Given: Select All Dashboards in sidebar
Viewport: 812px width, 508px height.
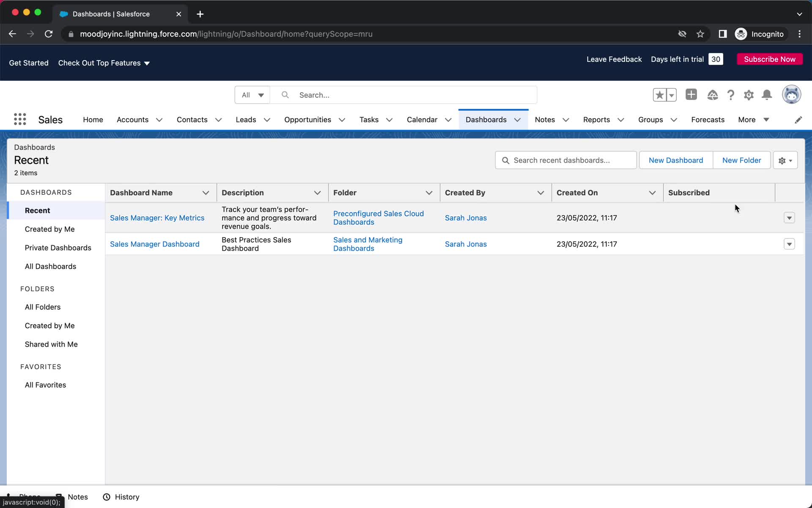Looking at the screenshot, I should (50, 266).
